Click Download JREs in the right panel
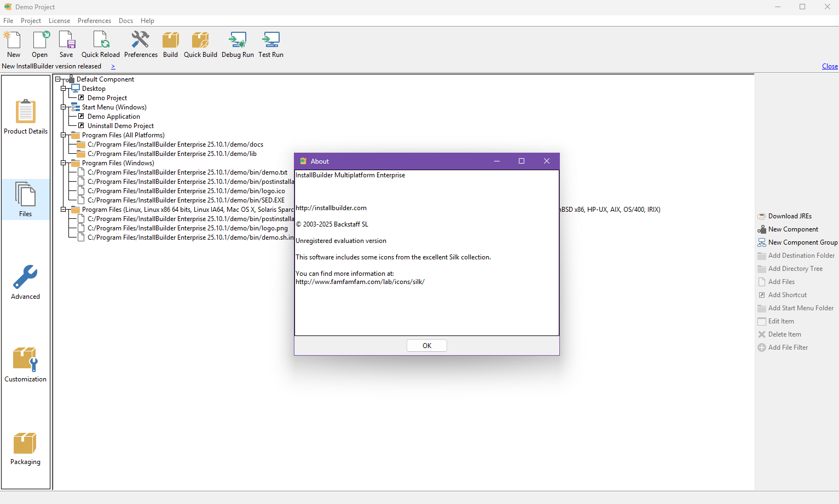This screenshot has height=504, width=839. [785, 216]
